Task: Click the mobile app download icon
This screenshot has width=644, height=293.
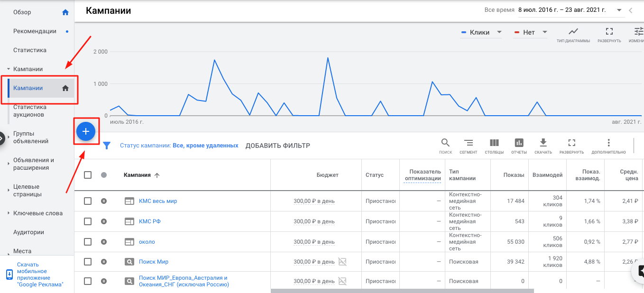Action: click(x=9, y=275)
